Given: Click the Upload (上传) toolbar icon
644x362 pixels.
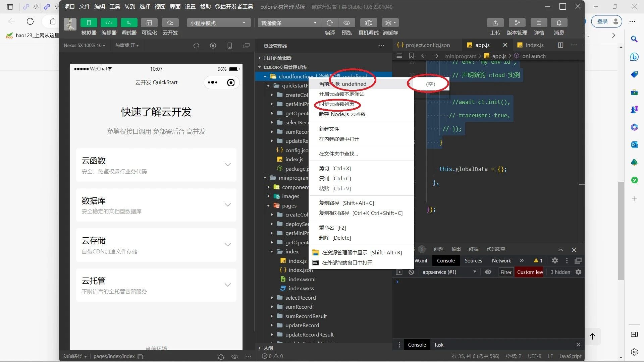Looking at the screenshot, I should click(495, 23).
